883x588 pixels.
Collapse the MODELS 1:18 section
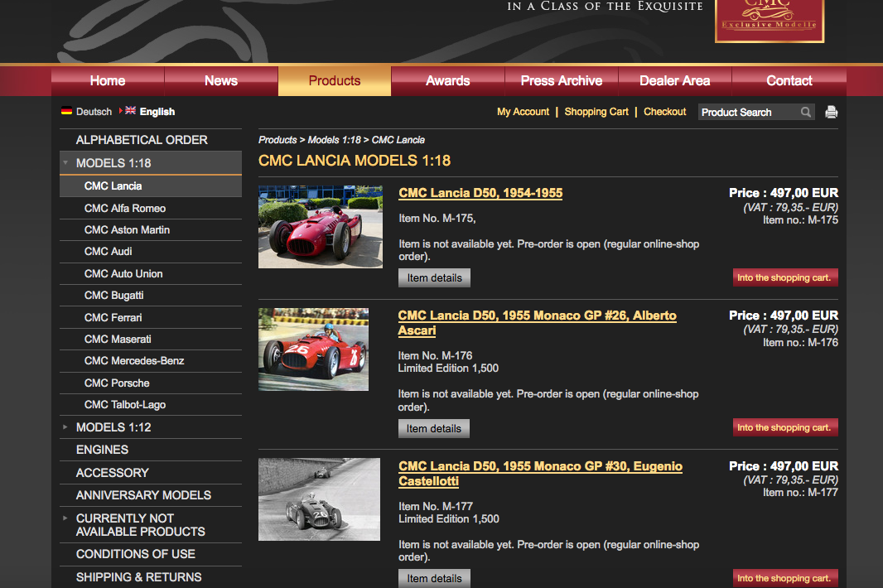(x=65, y=163)
